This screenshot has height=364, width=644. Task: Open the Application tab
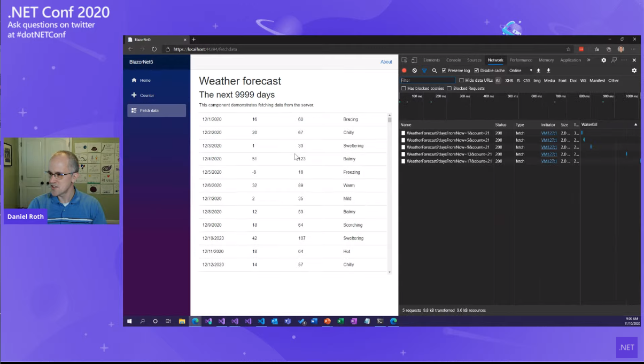[570, 60]
